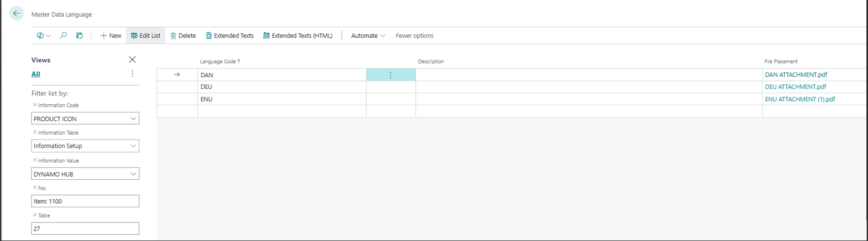Click the search magnifier icon

(x=63, y=36)
